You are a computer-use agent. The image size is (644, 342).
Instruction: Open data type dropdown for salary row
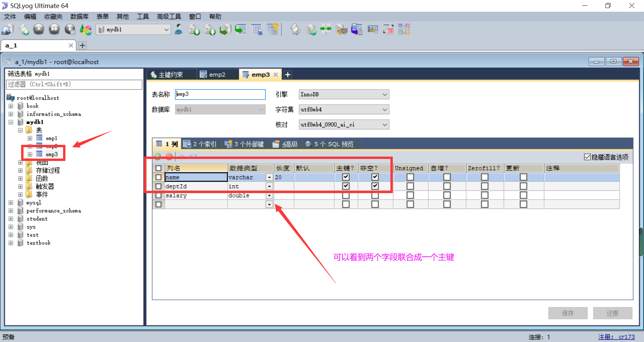coord(269,195)
